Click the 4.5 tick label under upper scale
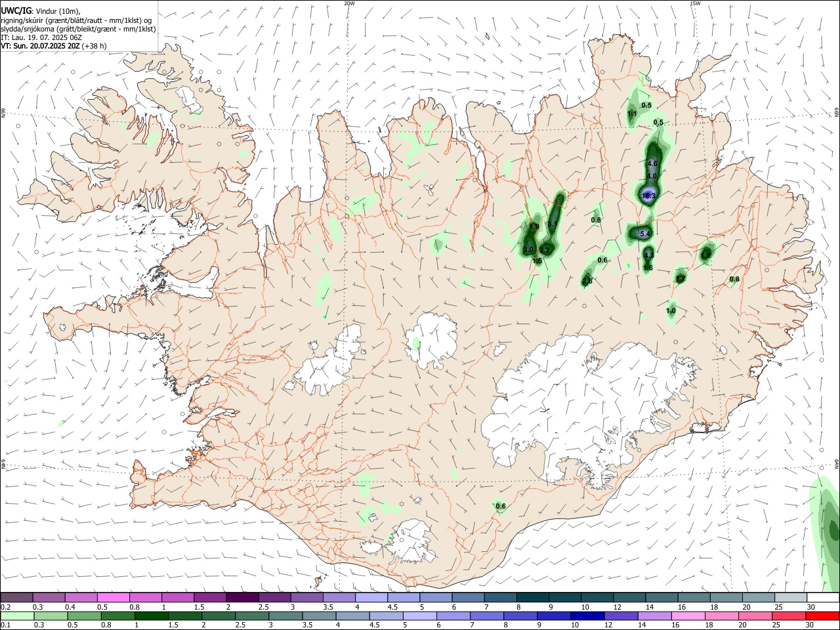 [x=392, y=607]
